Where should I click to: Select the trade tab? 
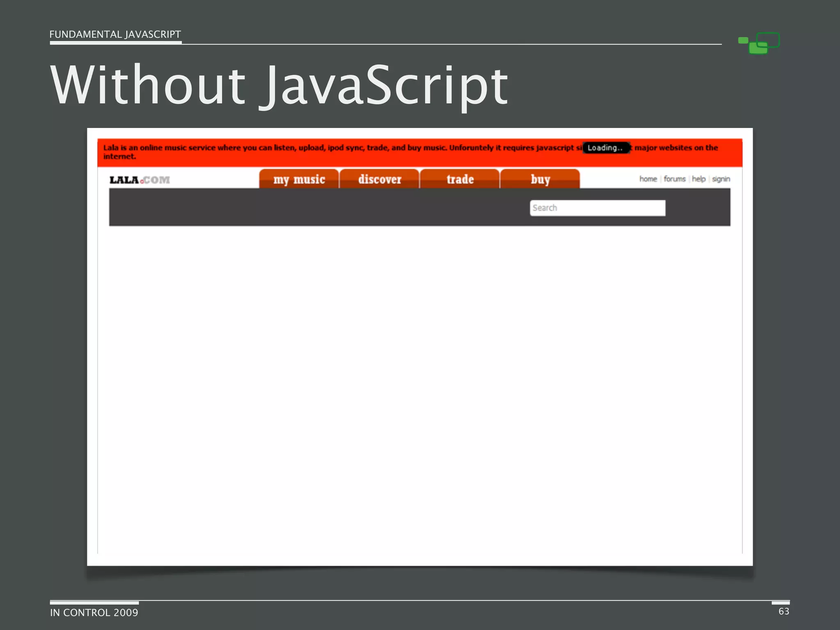pos(460,179)
